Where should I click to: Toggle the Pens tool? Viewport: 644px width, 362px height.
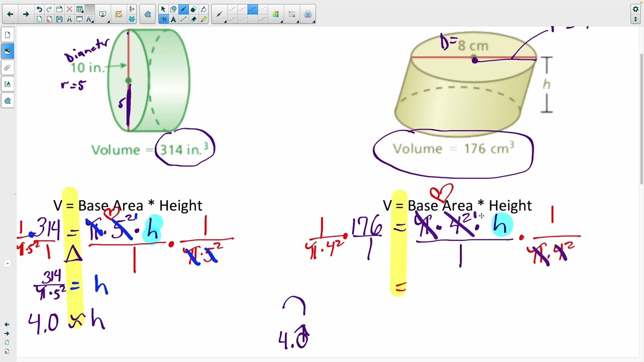coord(163,19)
